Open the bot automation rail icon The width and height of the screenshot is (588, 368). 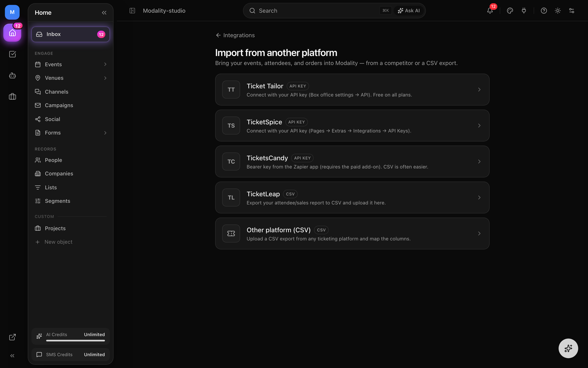coord(12,75)
